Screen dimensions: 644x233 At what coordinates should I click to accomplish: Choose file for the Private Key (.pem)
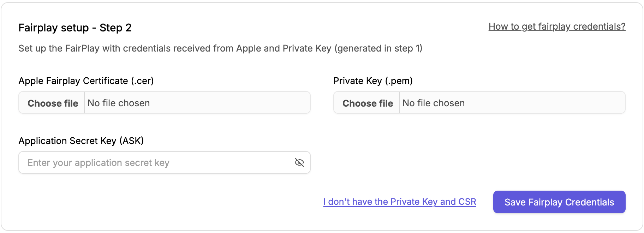tap(368, 103)
